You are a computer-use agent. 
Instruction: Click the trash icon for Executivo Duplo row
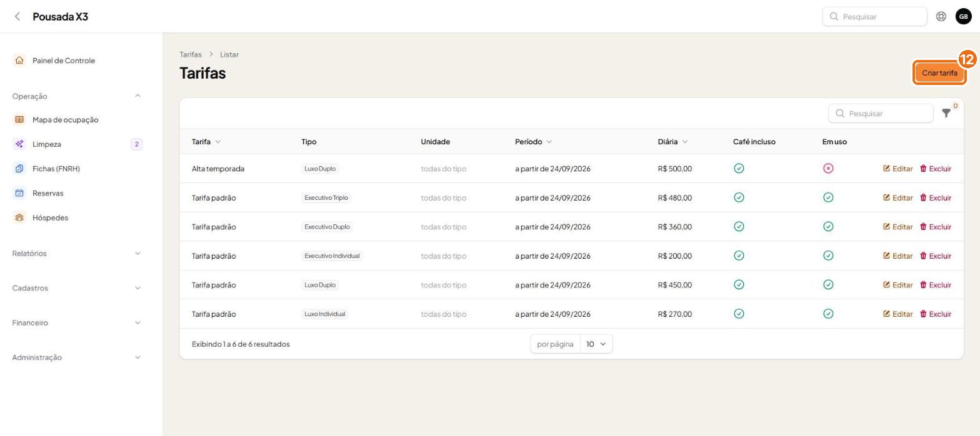923,227
